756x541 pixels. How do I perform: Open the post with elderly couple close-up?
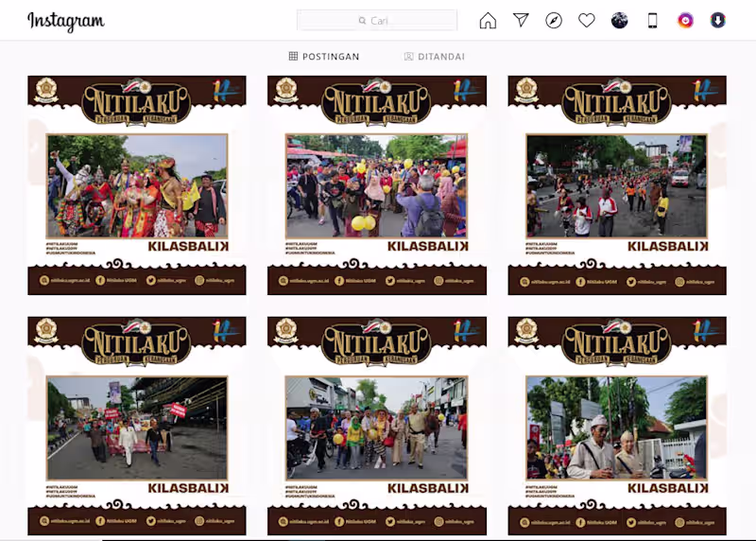pos(617,427)
